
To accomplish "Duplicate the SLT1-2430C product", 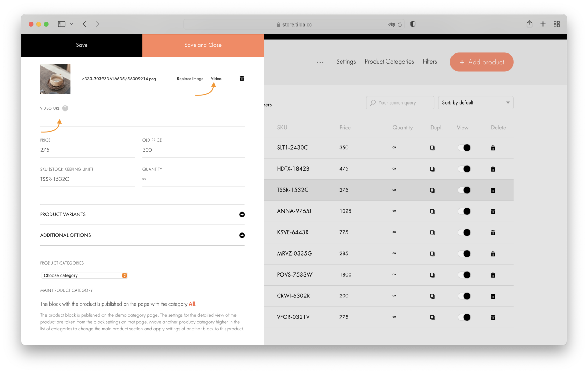I will pos(433,148).
